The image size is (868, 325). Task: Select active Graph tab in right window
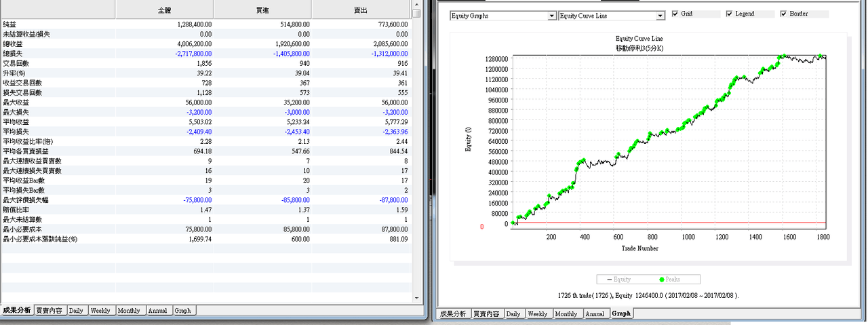pyautogui.click(x=621, y=313)
